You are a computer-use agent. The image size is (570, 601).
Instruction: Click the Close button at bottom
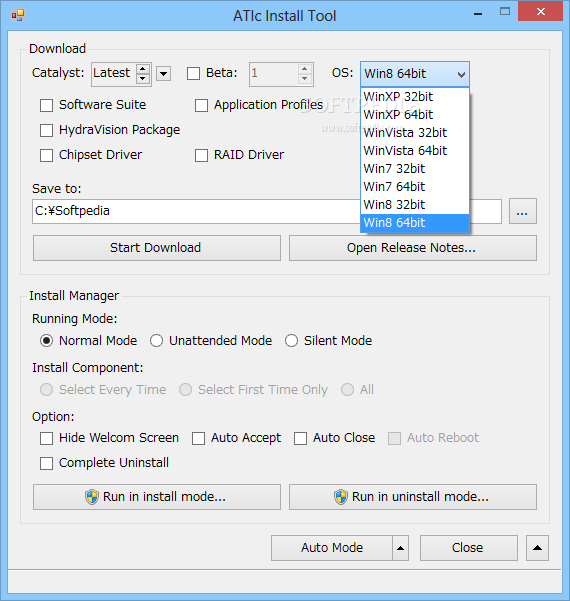pos(469,548)
